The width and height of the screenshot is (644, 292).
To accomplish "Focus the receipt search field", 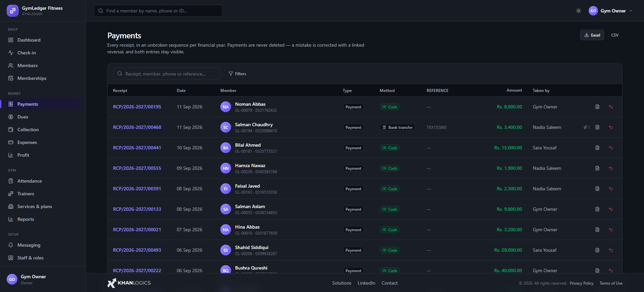I will 167,74.
